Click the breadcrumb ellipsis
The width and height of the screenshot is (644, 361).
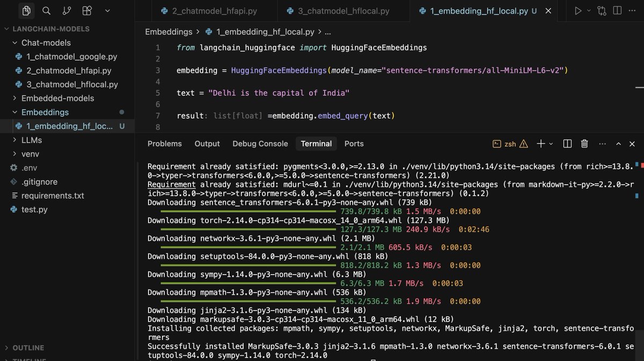coord(328,32)
